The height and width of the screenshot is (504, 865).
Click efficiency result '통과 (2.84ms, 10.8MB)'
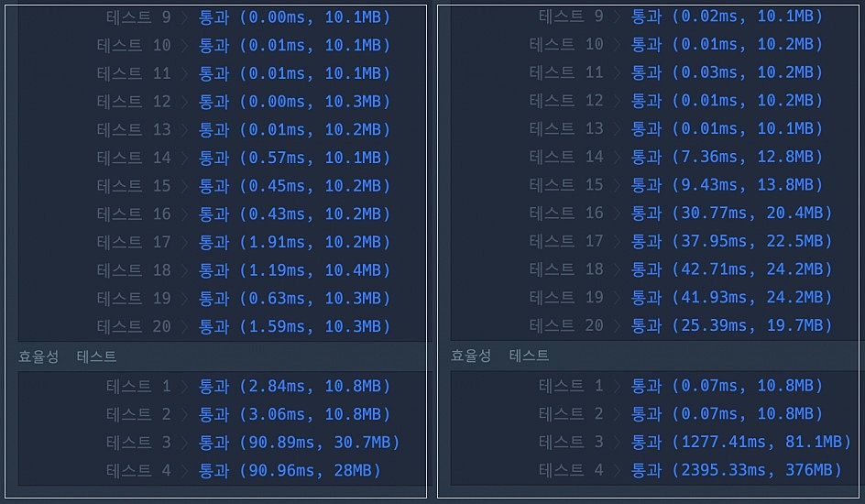(294, 386)
